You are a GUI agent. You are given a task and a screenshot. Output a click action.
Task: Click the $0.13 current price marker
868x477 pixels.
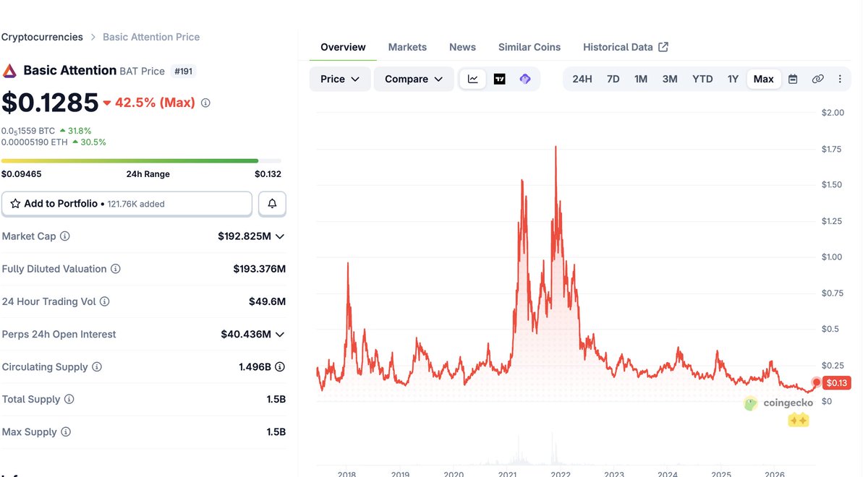(x=836, y=382)
